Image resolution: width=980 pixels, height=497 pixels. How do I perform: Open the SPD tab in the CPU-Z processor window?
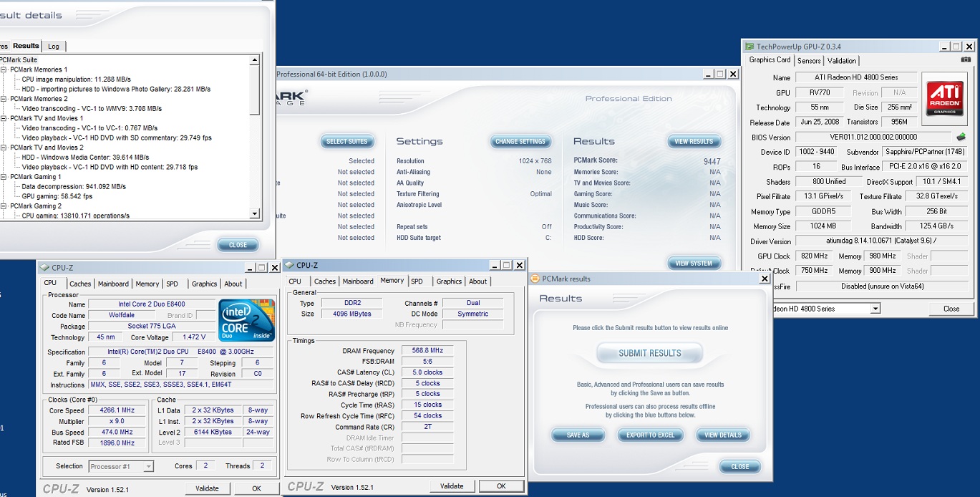click(172, 284)
